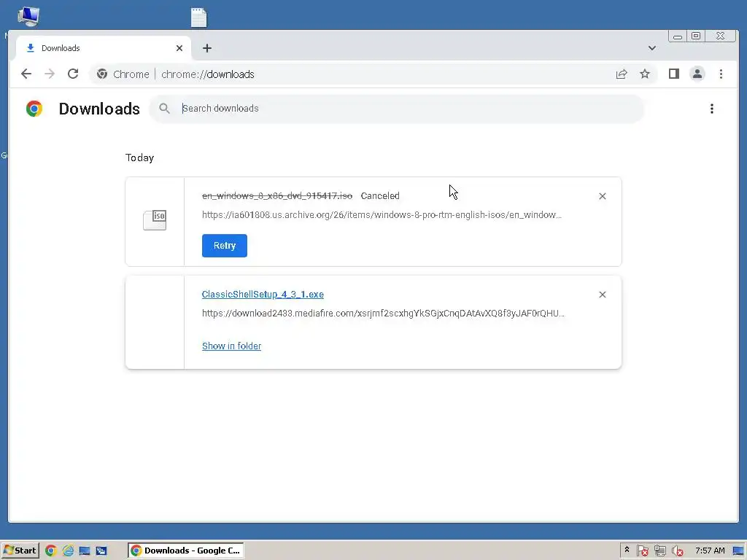Screen dimensions: 747x560
Task: Click the muted volume tray icon
Action: (677, 551)
